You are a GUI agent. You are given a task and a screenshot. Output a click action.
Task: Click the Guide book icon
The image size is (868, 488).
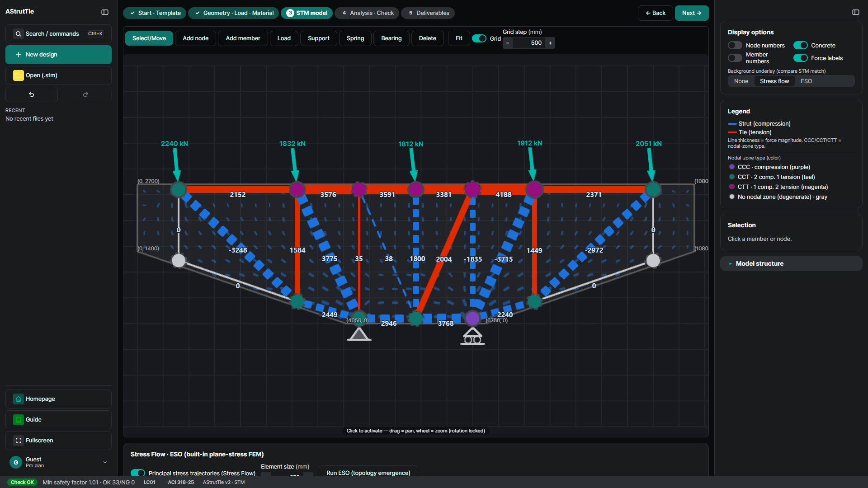pyautogui.click(x=19, y=420)
